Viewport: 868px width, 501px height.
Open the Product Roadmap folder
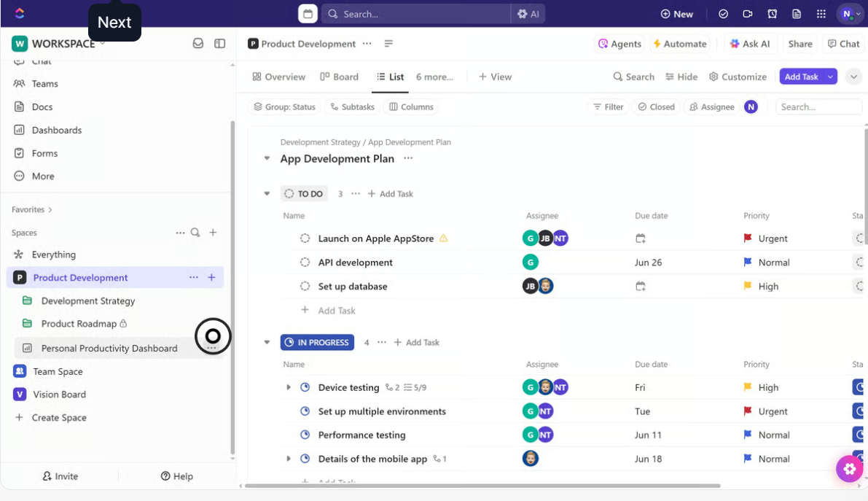point(79,324)
